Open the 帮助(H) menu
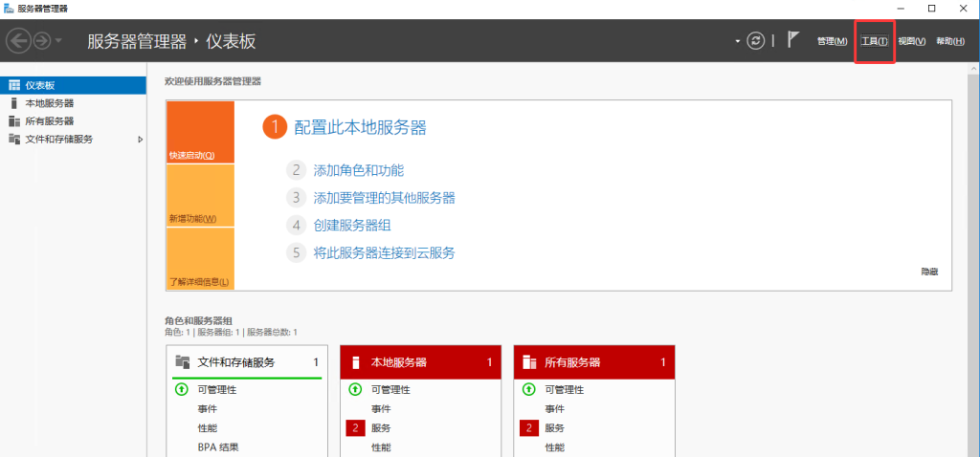The height and width of the screenshot is (457, 980). point(949,41)
